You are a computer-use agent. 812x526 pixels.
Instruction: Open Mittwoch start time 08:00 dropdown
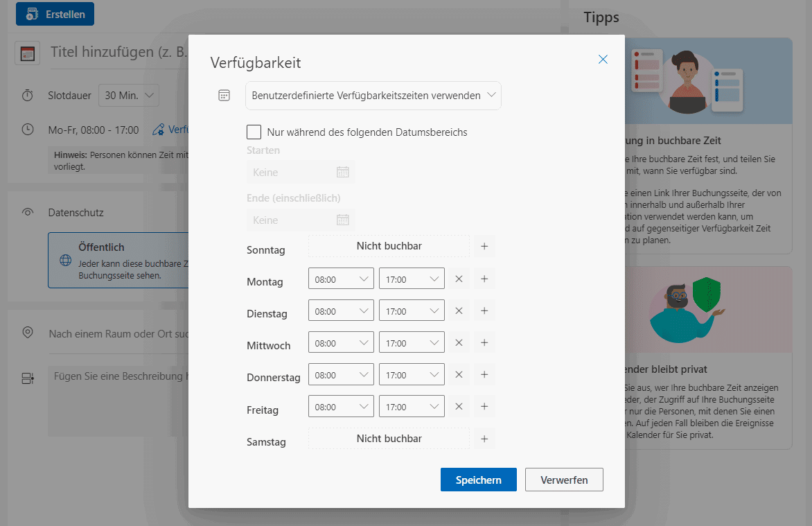tap(341, 343)
